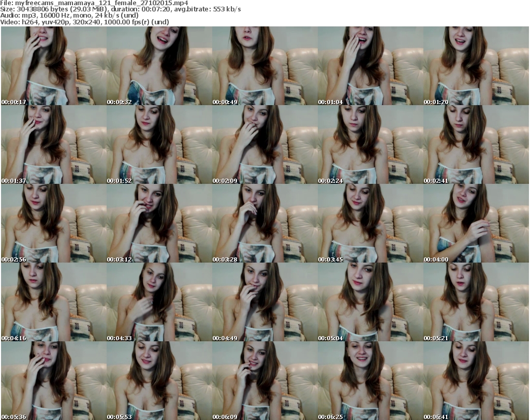Click the thumbnail timestamped 00:00:49
The height and width of the screenshot is (420, 530).
pos(264,66)
